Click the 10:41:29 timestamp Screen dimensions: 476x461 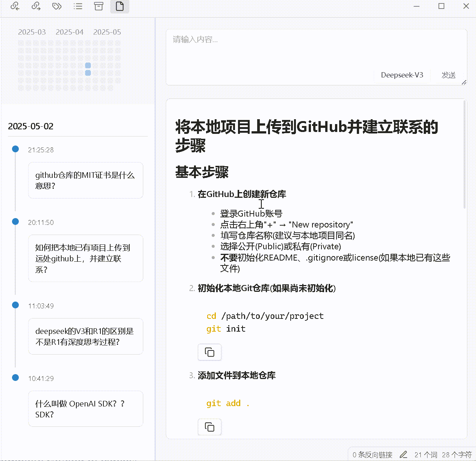click(x=41, y=379)
